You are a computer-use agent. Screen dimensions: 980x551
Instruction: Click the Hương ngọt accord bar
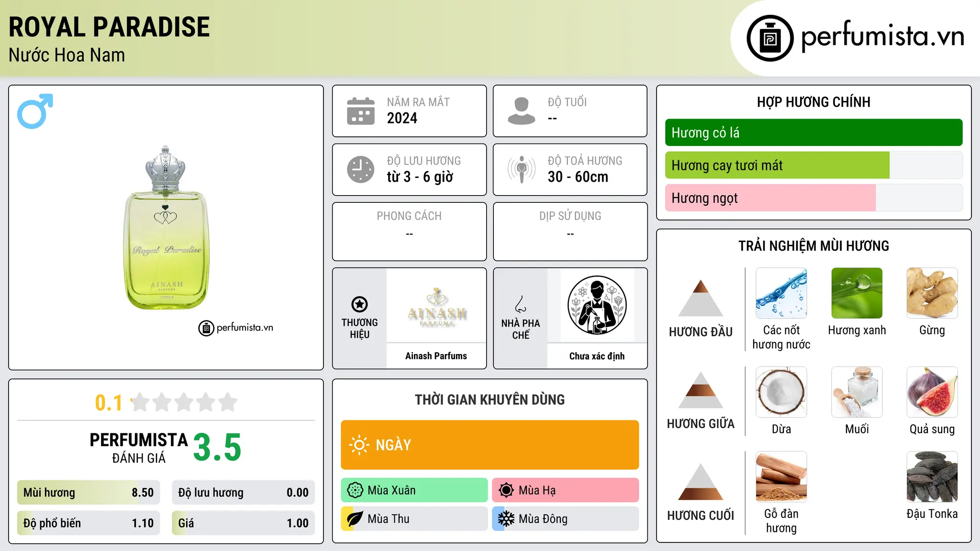[813, 198]
